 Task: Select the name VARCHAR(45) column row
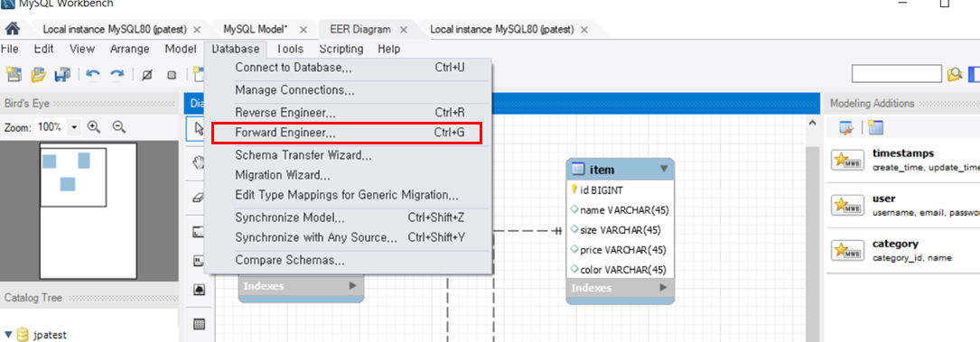tap(621, 210)
